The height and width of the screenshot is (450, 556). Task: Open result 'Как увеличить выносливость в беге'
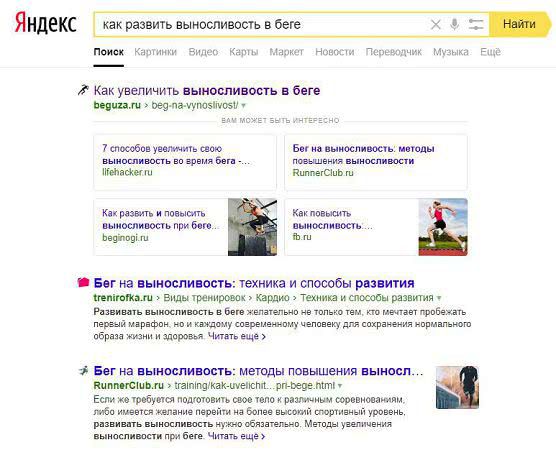click(x=207, y=90)
